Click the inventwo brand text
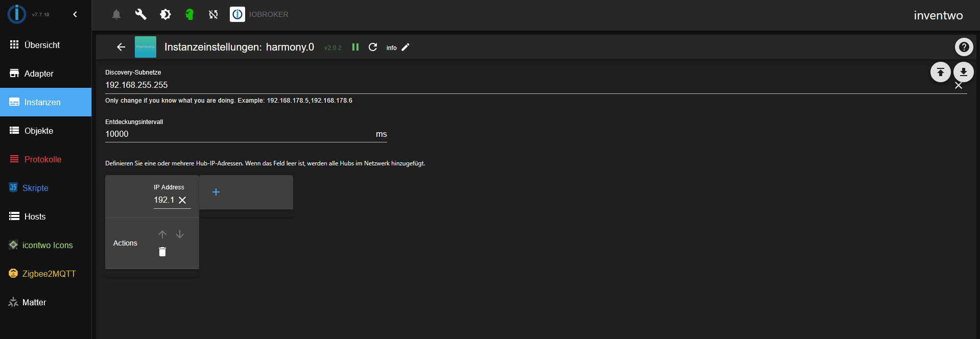Image resolution: width=980 pixels, height=339 pixels. tap(938, 15)
